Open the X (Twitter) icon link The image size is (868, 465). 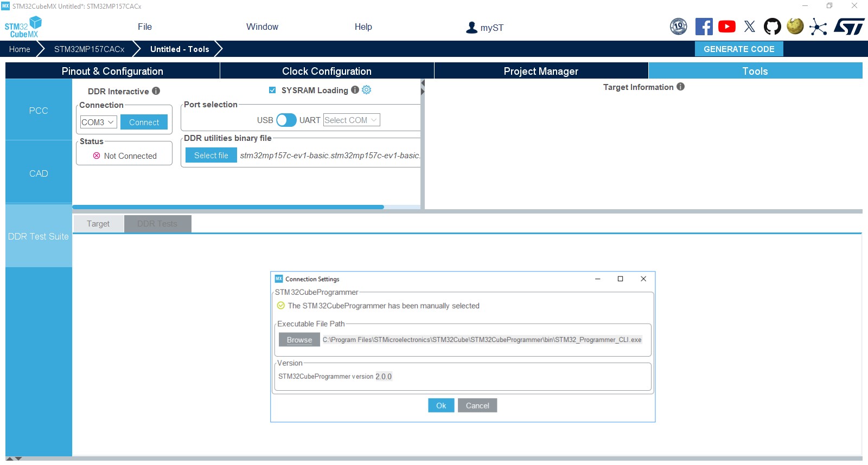(750, 27)
